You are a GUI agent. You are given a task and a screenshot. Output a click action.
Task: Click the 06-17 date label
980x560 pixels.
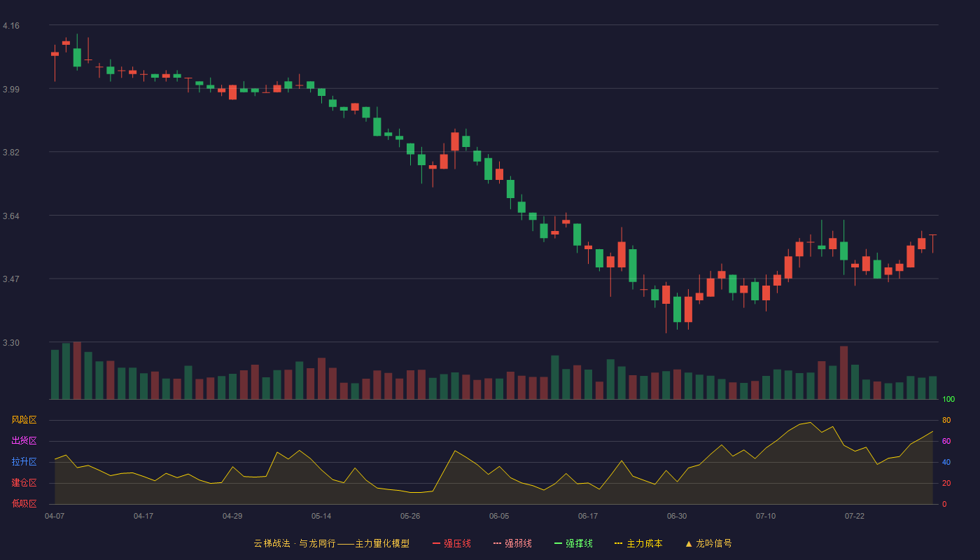pos(588,516)
